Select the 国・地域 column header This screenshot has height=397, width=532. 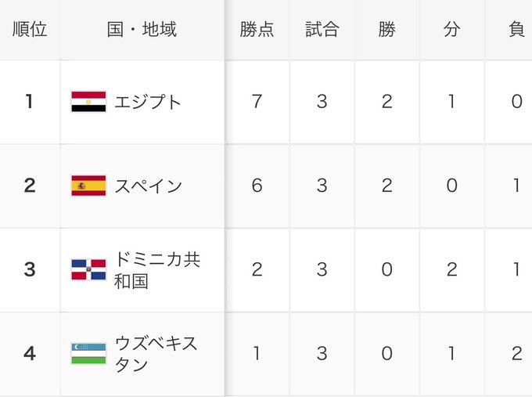coord(142,30)
